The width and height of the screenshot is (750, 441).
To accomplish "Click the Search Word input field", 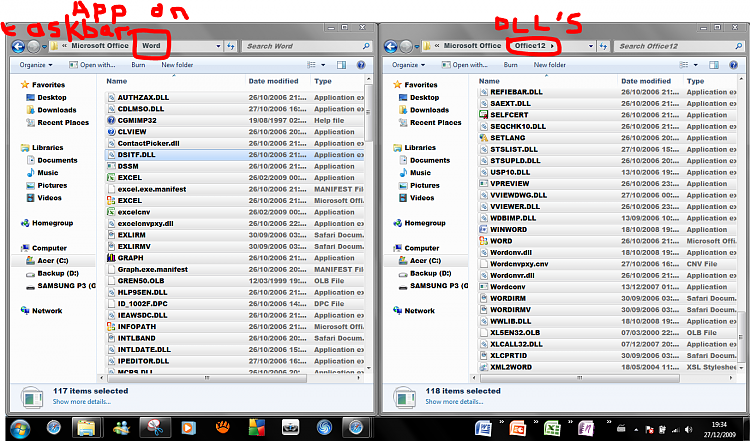I will 306,46.
